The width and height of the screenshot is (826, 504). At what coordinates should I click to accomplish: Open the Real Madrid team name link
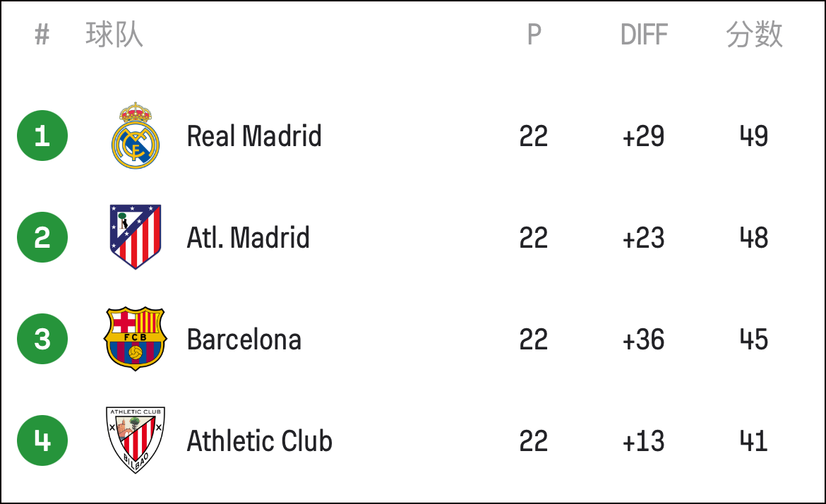(x=254, y=136)
